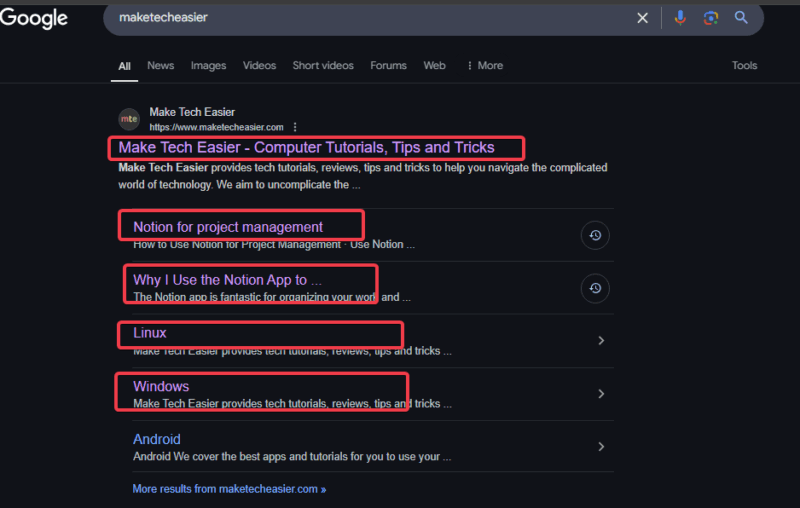This screenshot has width=800, height=508.
Task: Switch to the News tab
Action: click(x=160, y=66)
